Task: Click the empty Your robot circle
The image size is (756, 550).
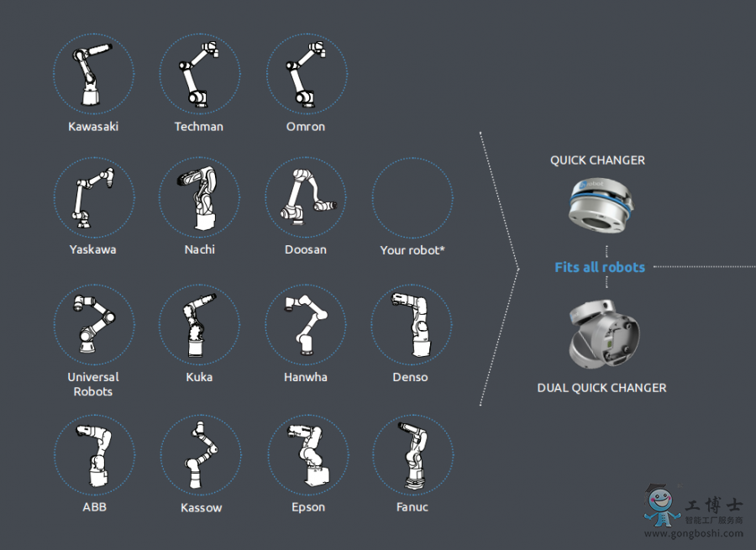Action: 412,199
